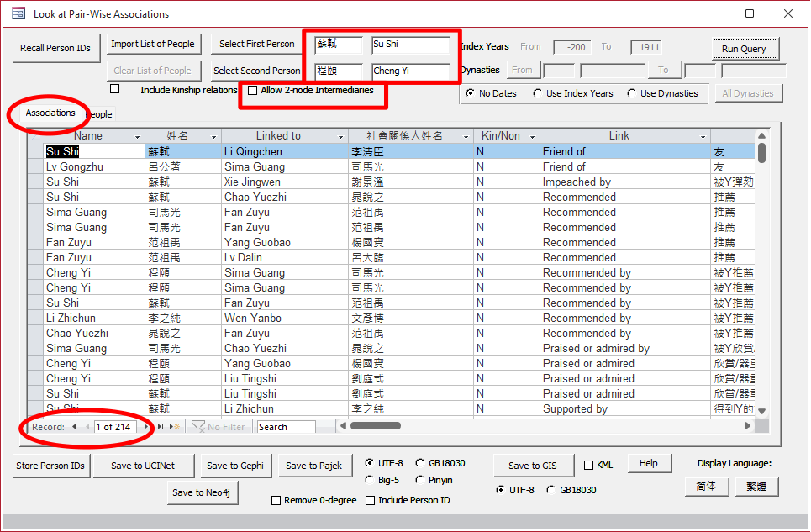Switch to the Associations tab
Image resolution: width=811 pixels, height=532 pixels.
click(x=50, y=113)
